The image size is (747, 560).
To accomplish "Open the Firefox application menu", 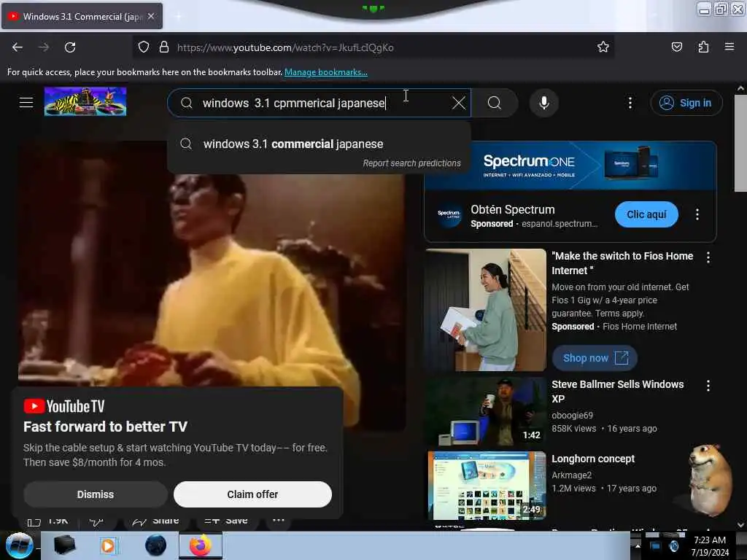I will (x=729, y=47).
